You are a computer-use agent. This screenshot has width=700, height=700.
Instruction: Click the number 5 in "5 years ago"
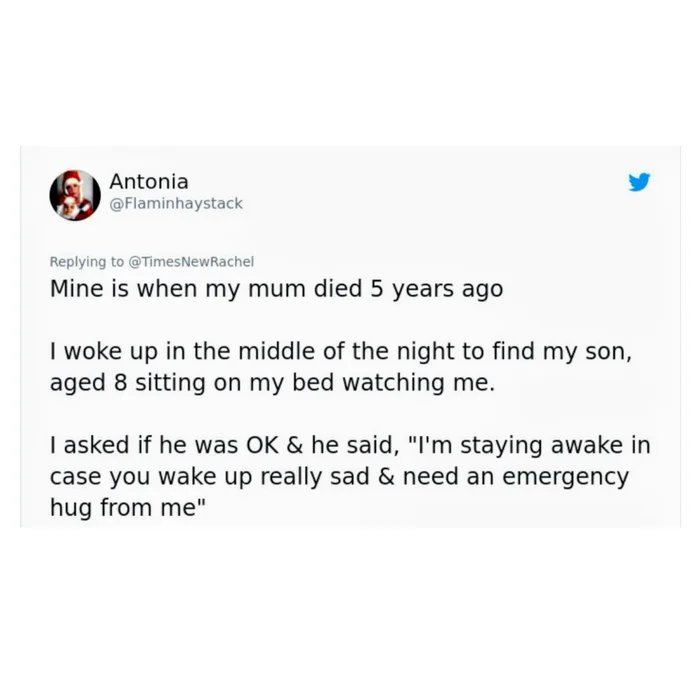tap(377, 289)
